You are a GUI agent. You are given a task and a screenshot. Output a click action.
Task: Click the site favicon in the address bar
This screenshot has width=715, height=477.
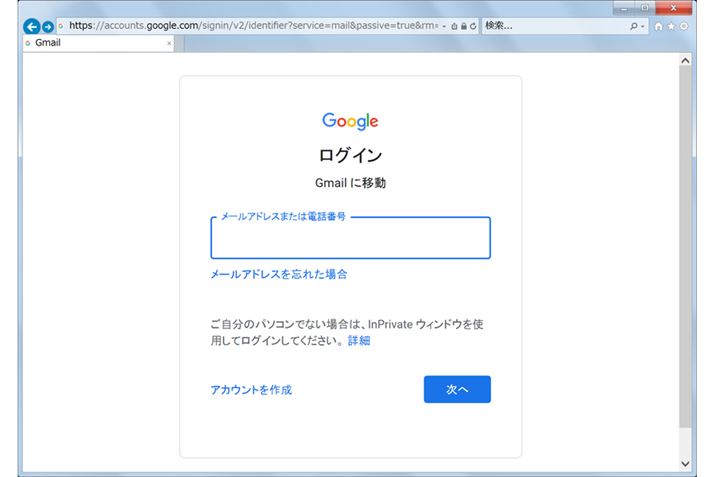61,26
